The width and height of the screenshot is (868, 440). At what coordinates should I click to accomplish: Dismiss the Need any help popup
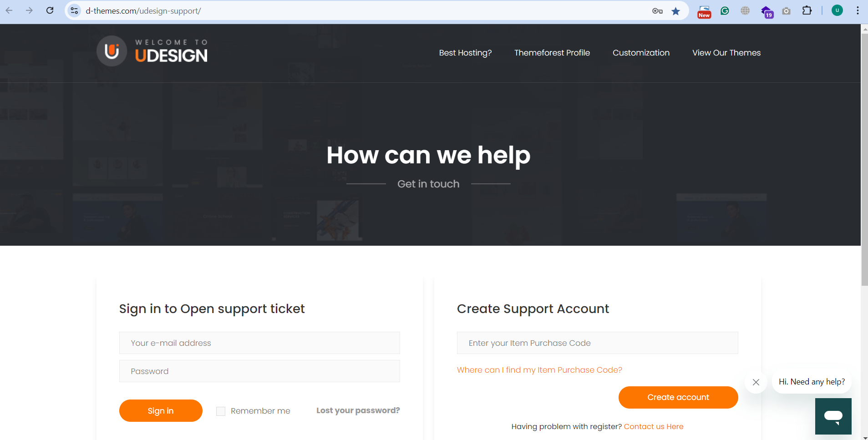pyautogui.click(x=756, y=382)
